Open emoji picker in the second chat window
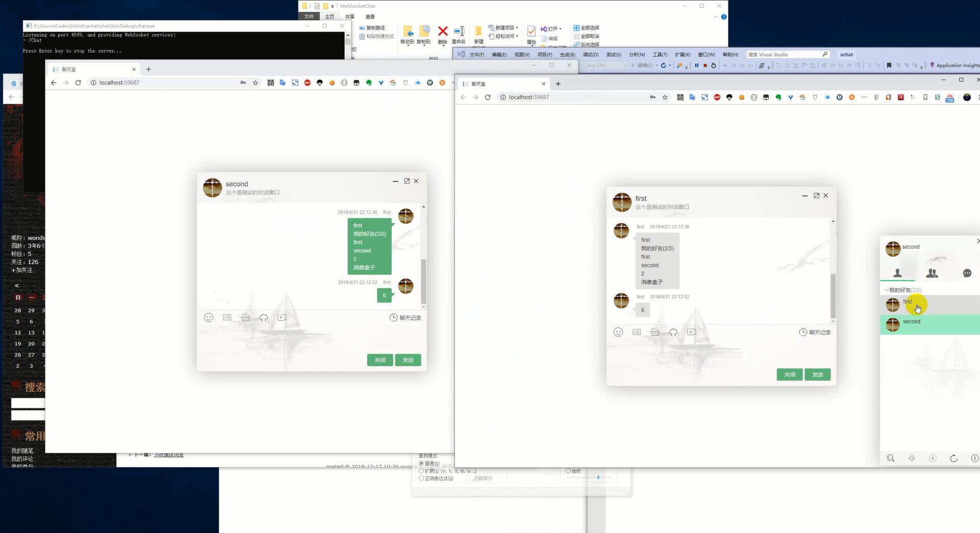Image resolution: width=980 pixels, height=533 pixels. pos(209,317)
